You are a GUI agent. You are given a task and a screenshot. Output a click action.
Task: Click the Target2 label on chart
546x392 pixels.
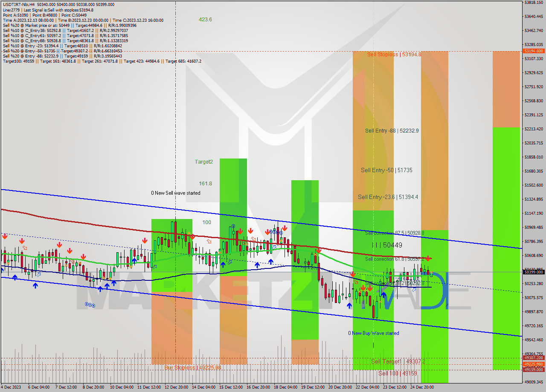point(204,162)
